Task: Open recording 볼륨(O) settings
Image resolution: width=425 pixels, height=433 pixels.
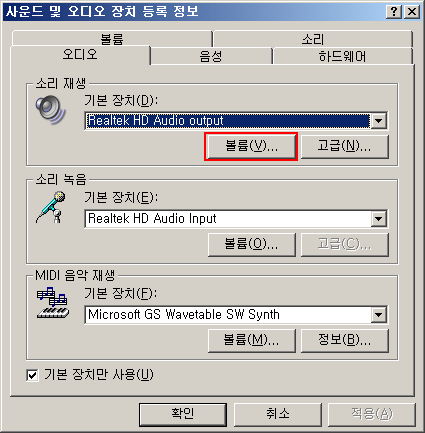Action: tap(251, 244)
